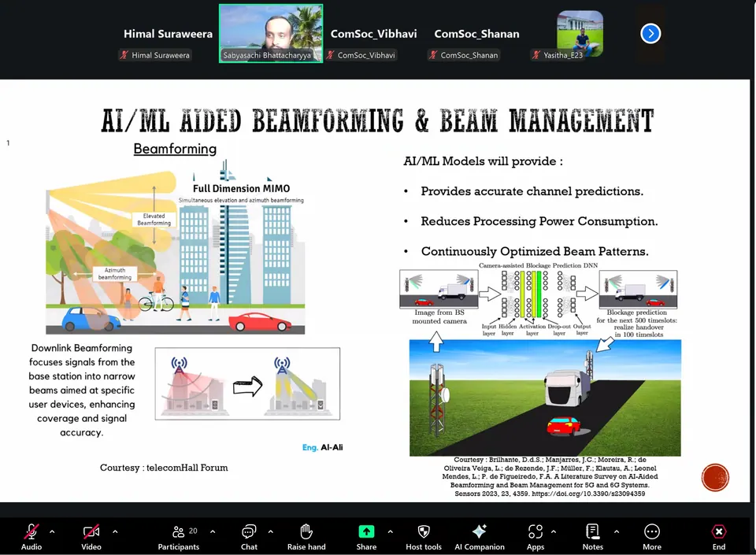This screenshot has width=756, height=555.
Task: Click 'AI/ML Models will provide :' text
Action: (483, 161)
